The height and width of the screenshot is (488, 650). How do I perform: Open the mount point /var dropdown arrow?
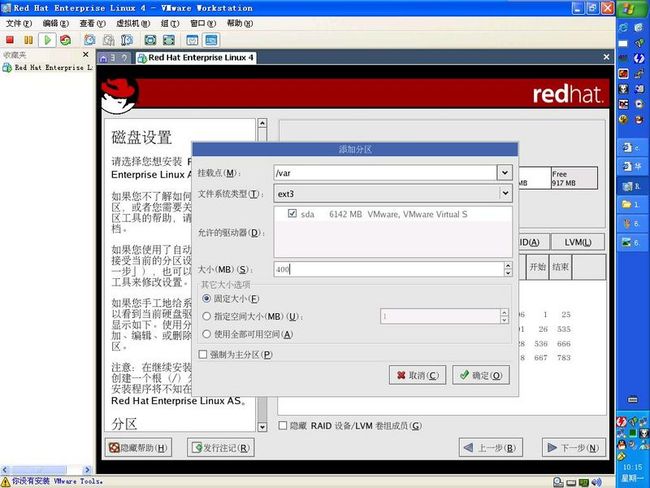[x=504, y=172]
